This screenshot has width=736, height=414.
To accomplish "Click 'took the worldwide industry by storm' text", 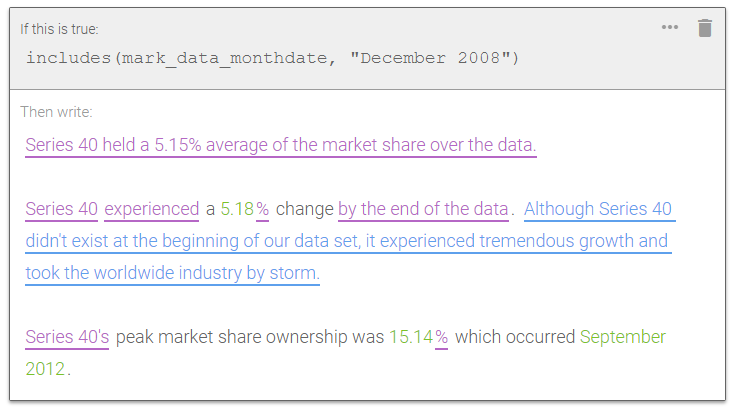I will click(x=172, y=273).
